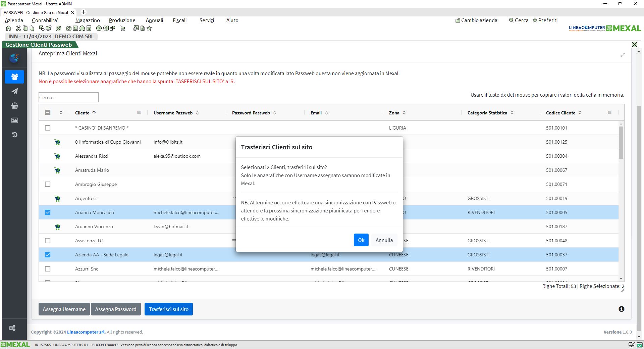Click the info icon at bottom right
This screenshot has height=349, width=644.
(621, 309)
